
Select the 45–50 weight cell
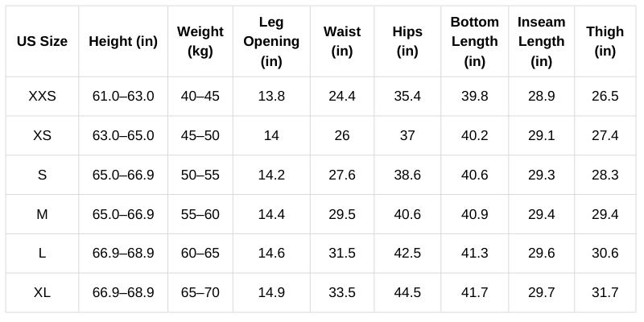tap(200, 135)
